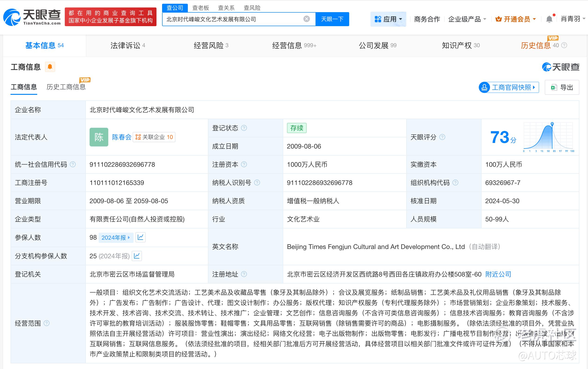The height and width of the screenshot is (369, 588).
Task: Open the trend chart icon beside 参保人数 98
Action: pos(141,237)
